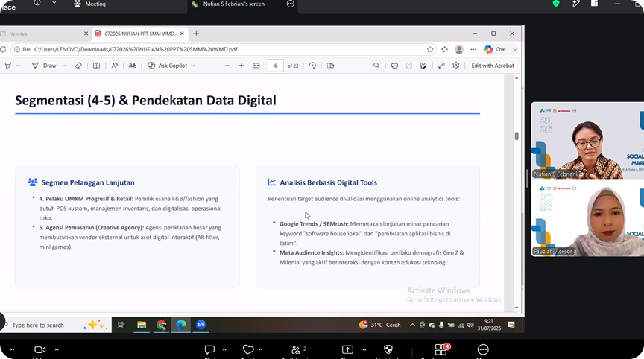Open Task View on taskbar
The width and height of the screenshot is (644, 359).
coord(121,325)
